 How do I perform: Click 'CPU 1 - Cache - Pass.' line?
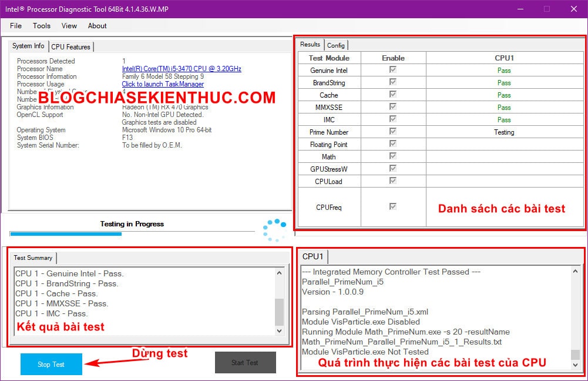[56, 293]
